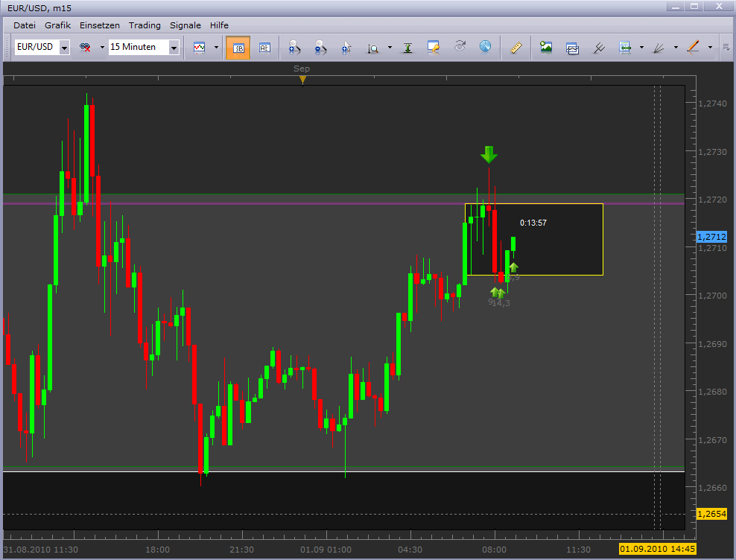Viewport: 736px width, 560px height.
Task: Click the 08:00 time axis label
Action: [494, 550]
